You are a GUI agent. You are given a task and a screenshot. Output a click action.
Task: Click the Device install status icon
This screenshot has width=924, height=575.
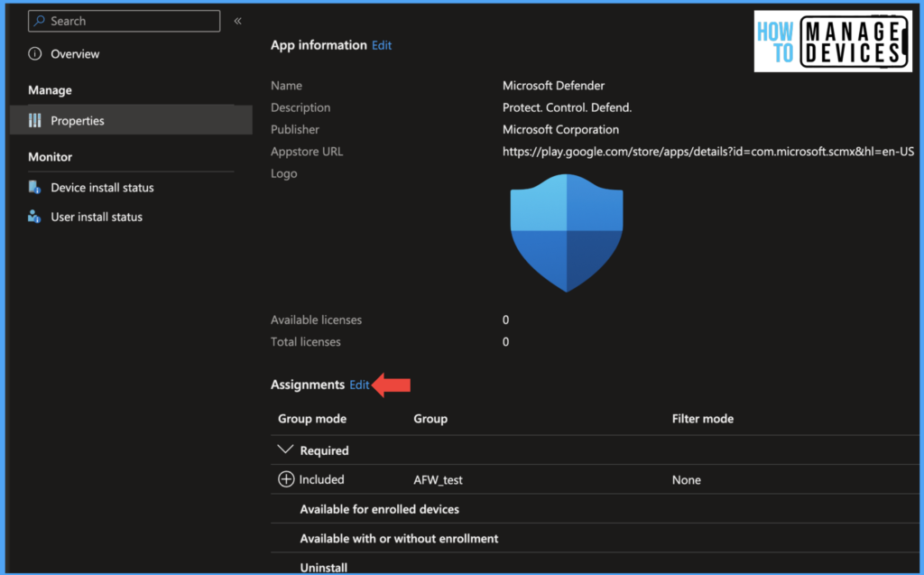click(x=35, y=188)
